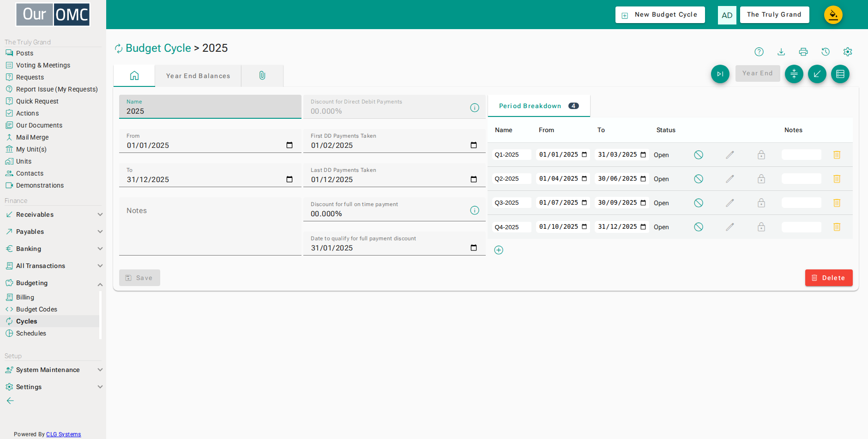Go to Budget Codes in sidebar

pos(36,309)
